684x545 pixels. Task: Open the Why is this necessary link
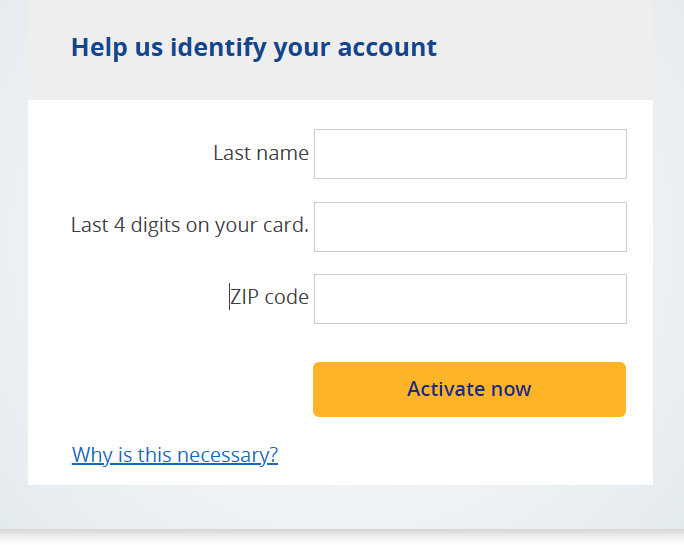click(175, 455)
